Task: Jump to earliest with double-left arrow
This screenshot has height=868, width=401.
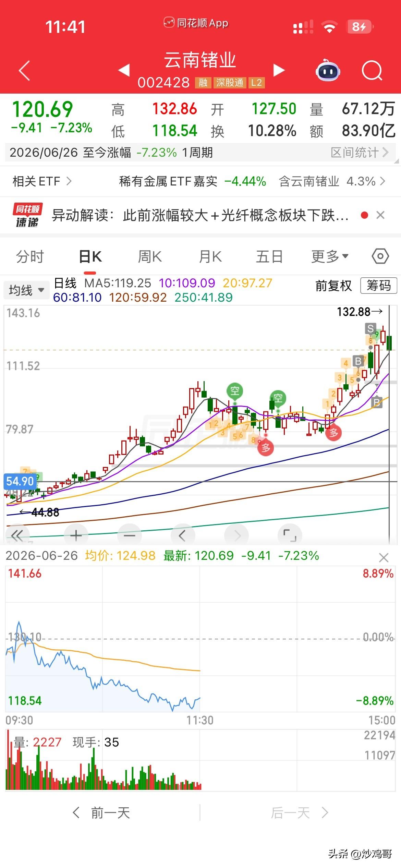Action: 17,535
